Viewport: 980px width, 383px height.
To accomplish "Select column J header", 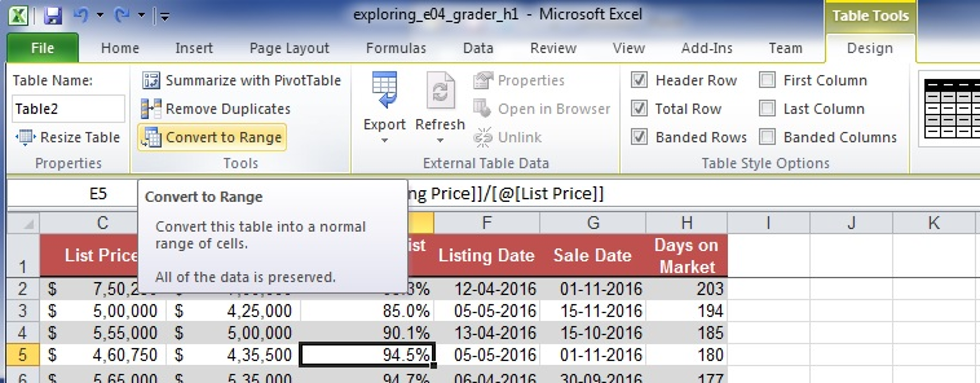I will point(851,223).
